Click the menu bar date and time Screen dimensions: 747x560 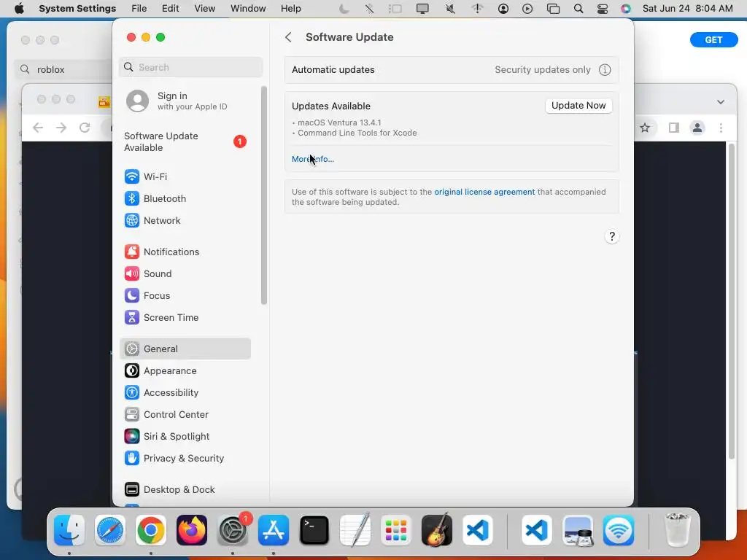click(687, 9)
